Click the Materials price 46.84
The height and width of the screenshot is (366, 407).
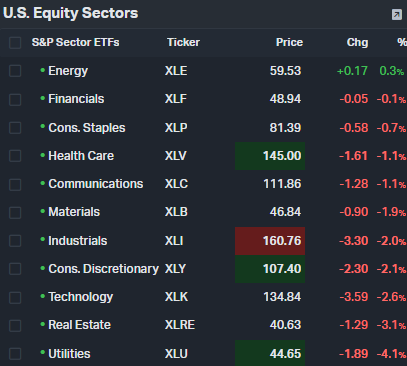pyautogui.click(x=285, y=212)
